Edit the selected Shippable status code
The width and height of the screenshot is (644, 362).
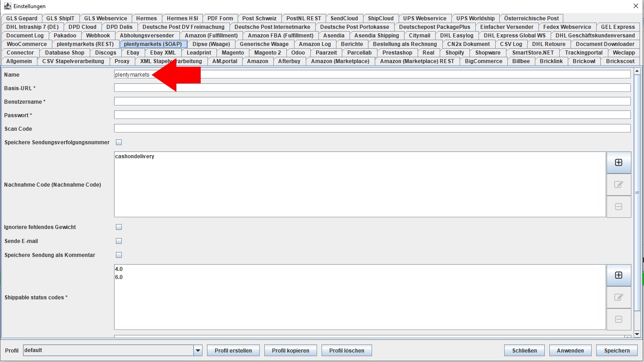click(x=619, y=297)
